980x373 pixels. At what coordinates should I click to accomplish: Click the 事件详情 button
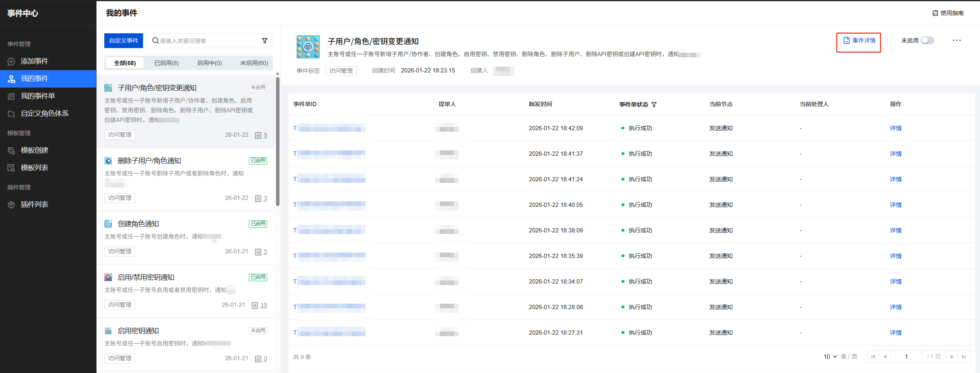859,41
